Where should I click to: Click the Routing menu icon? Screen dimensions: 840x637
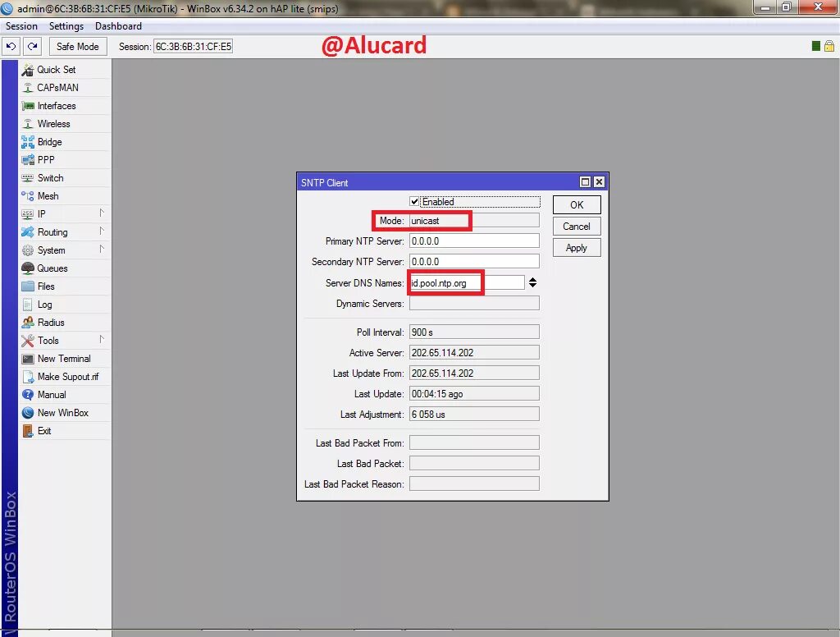click(27, 232)
